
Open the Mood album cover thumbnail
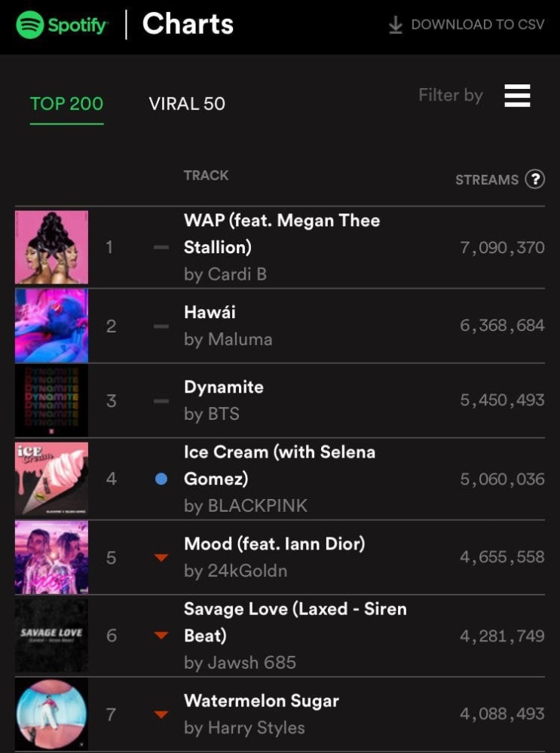pos(51,558)
